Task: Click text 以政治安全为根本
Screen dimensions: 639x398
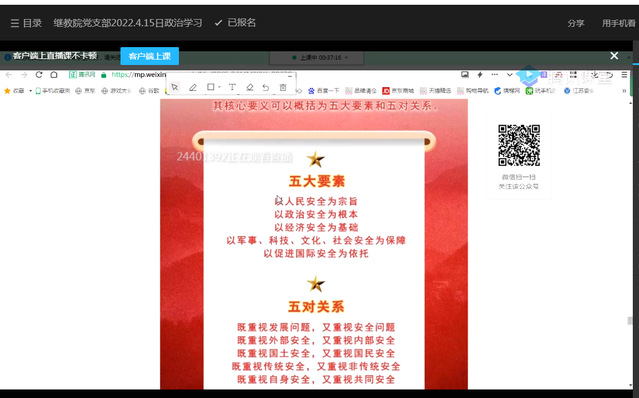Action: pos(316,214)
